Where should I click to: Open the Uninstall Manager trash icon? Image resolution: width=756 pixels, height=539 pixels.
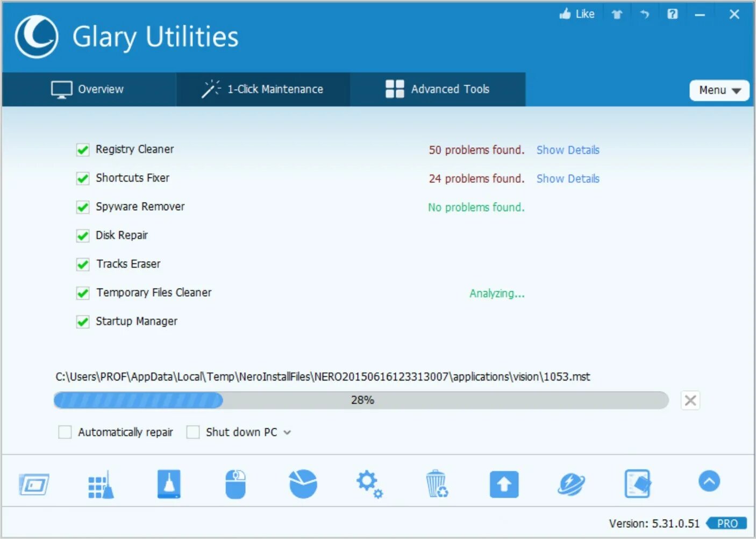tap(437, 484)
